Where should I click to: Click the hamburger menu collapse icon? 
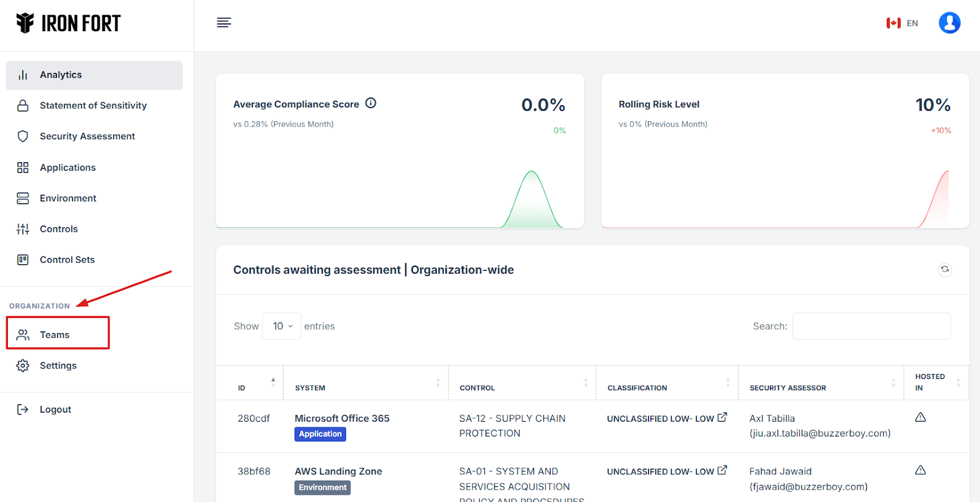pyautogui.click(x=224, y=23)
